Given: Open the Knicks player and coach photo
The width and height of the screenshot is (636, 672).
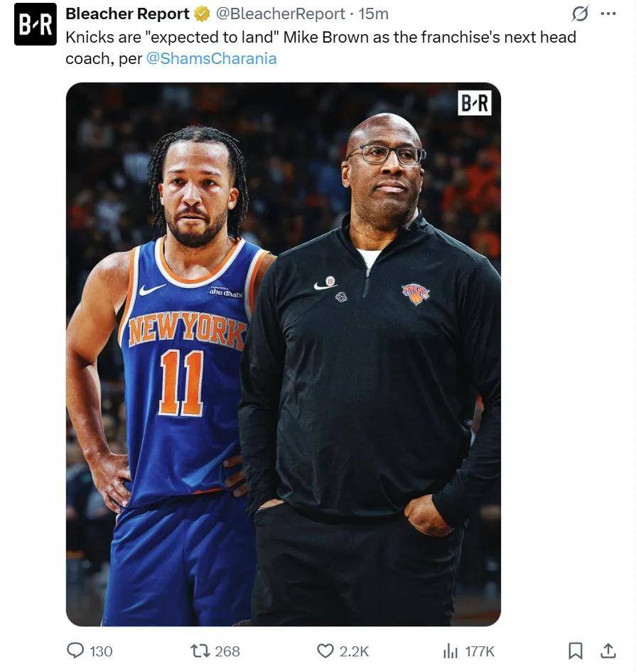Looking at the screenshot, I should pyautogui.click(x=283, y=353).
